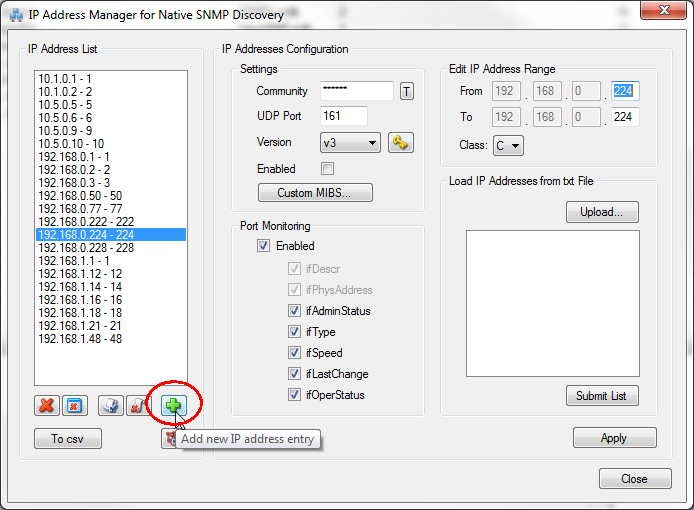694x510 pixels.
Task: Click the UDP Port input field
Action: coord(344,117)
